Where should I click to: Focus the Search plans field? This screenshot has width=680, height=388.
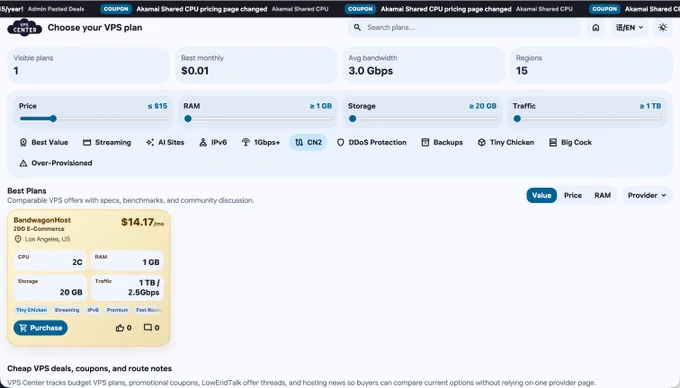pos(464,27)
